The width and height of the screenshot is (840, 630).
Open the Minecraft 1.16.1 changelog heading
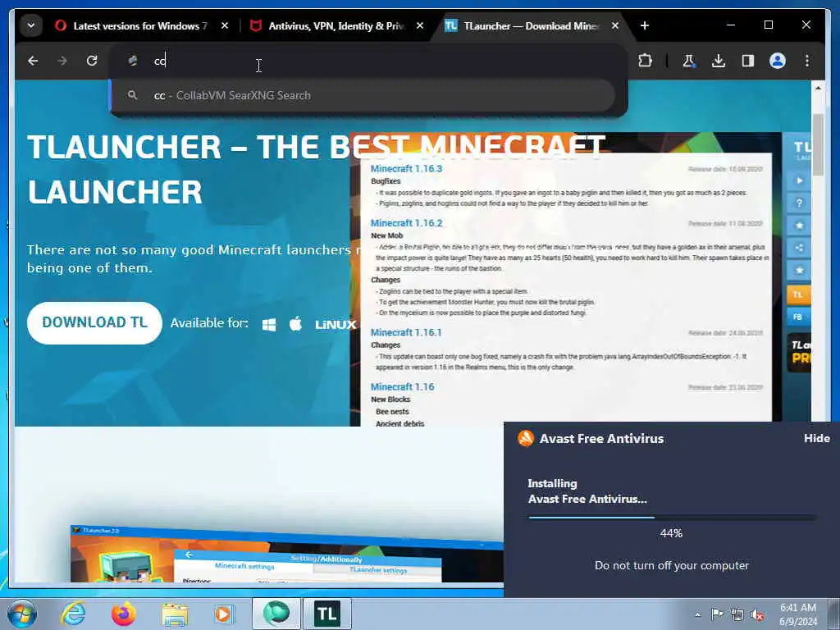(x=406, y=333)
